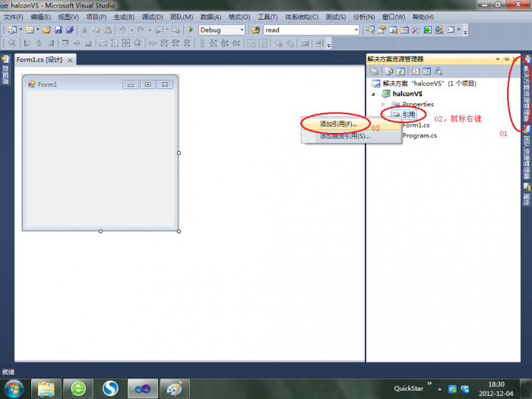Click Solution Explorer's Properties toolbar icon
This screenshot has width=532, height=399.
[x=374, y=71]
